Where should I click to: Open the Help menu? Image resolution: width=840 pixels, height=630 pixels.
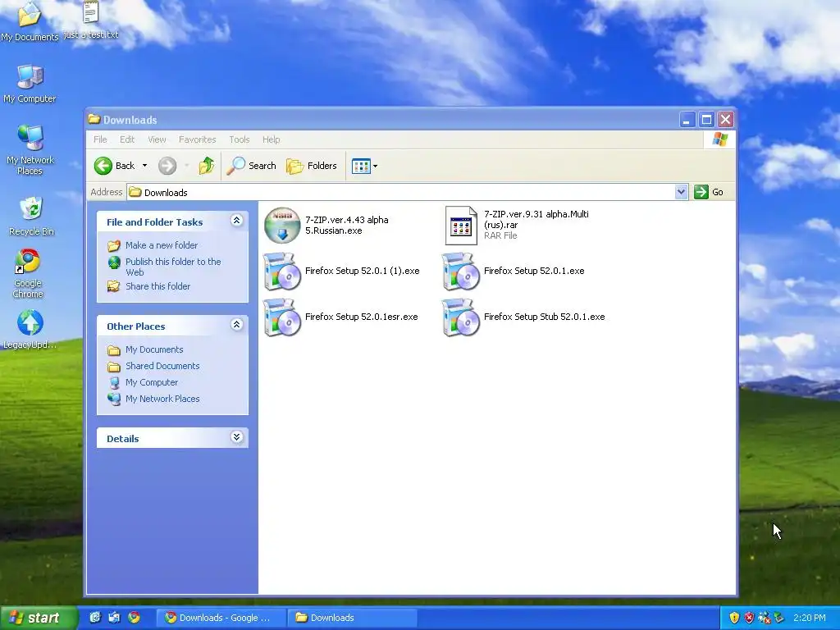(x=271, y=139)
